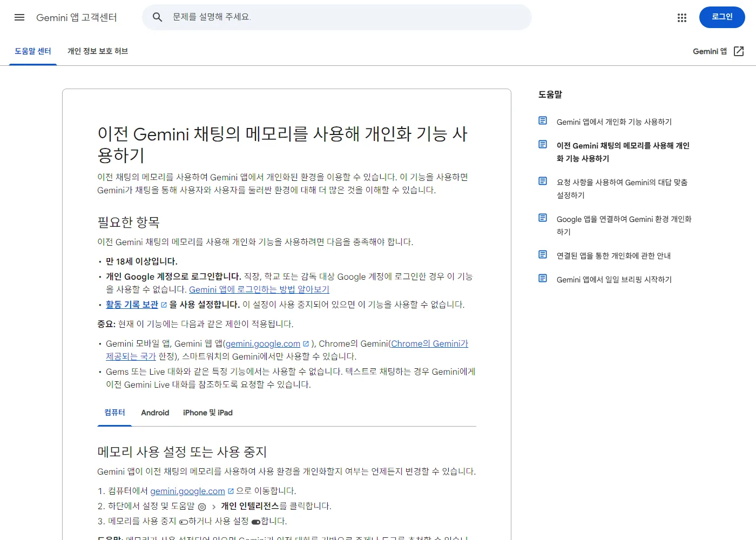756x540 pixels.
Task: Open sidebar article '요청 사항을 사용하여 Gemini의 대답 맞춤 설정하기'
Action: click(x=622, y=188)
